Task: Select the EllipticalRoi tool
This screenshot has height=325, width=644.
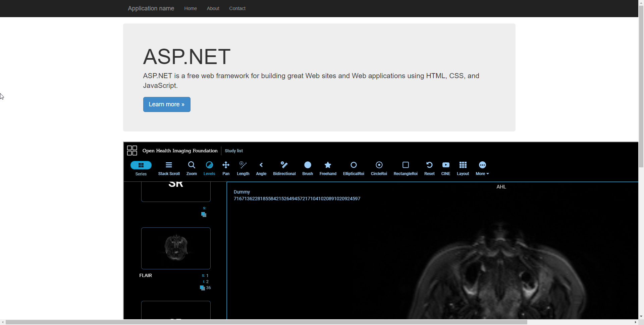Action: click(353, 168)
